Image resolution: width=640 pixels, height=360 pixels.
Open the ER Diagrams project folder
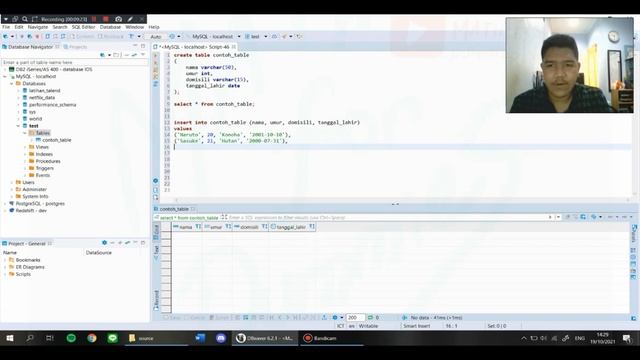pyautogui.click(x=30, y=267)
